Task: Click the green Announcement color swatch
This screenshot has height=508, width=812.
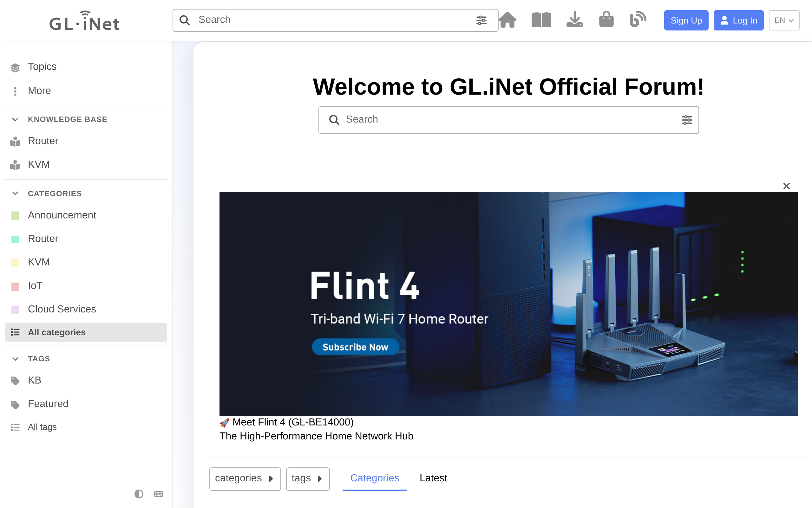Action: [x=15, y=215]
